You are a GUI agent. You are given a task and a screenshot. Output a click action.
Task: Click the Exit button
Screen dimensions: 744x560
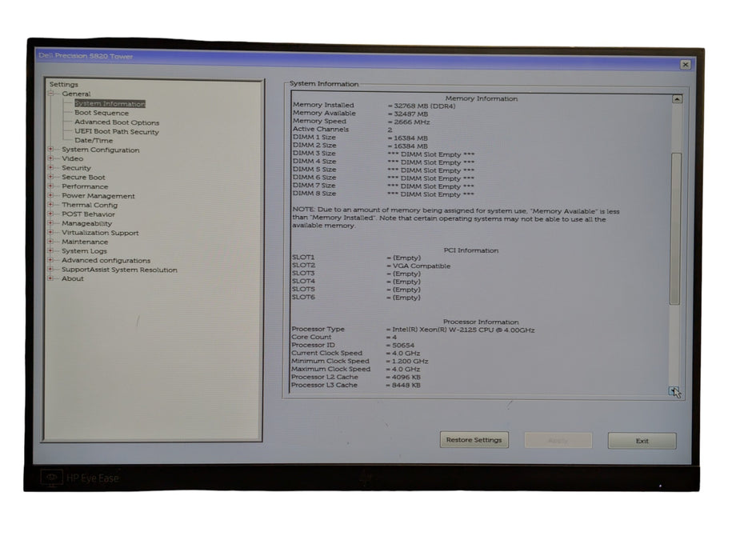coord(642,441)
